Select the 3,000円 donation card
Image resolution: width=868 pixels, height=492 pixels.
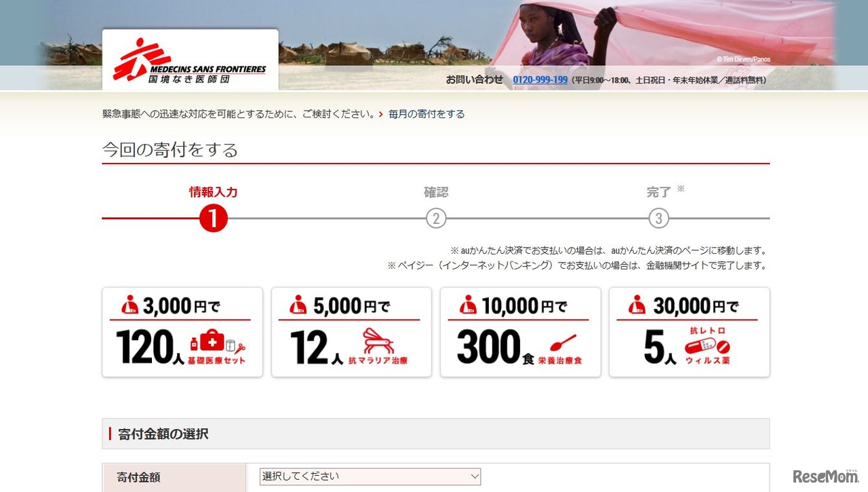(x=182, y=332)
